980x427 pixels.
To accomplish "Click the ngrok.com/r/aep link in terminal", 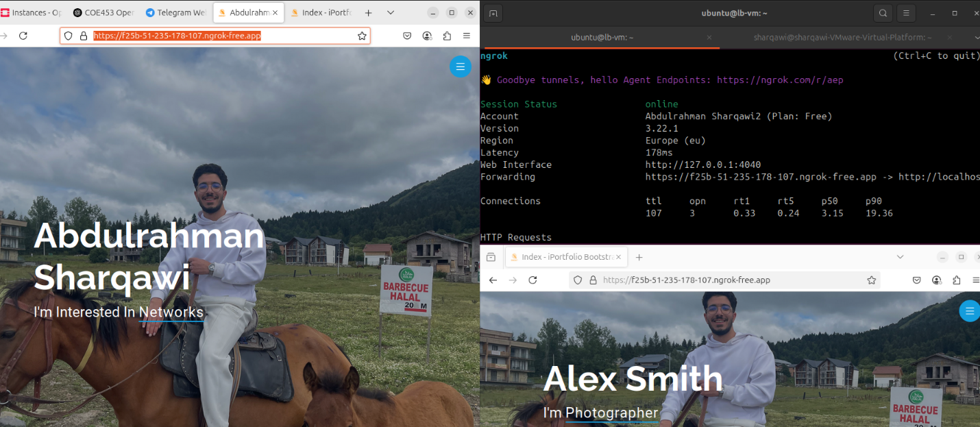I will 780,80.
